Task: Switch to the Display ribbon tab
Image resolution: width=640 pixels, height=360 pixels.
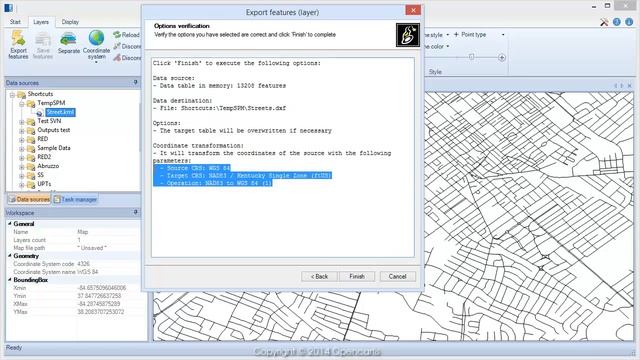Action: 70,22
